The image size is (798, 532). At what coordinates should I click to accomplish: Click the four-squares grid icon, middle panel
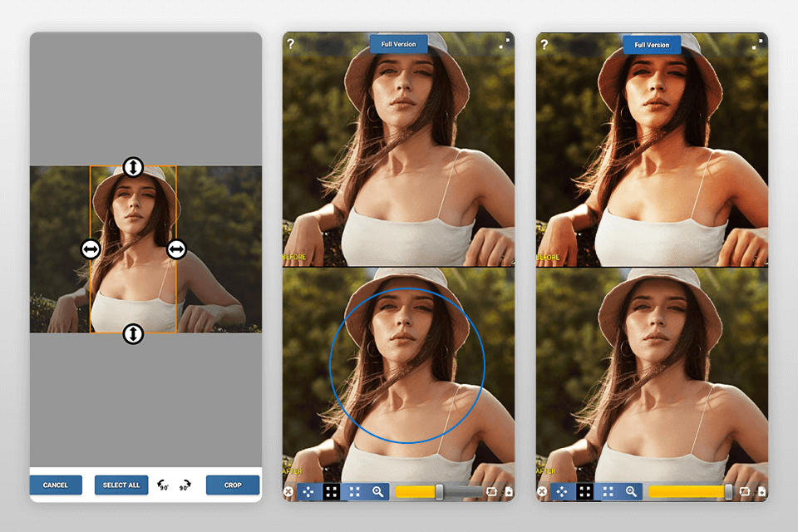coord(355,492)
